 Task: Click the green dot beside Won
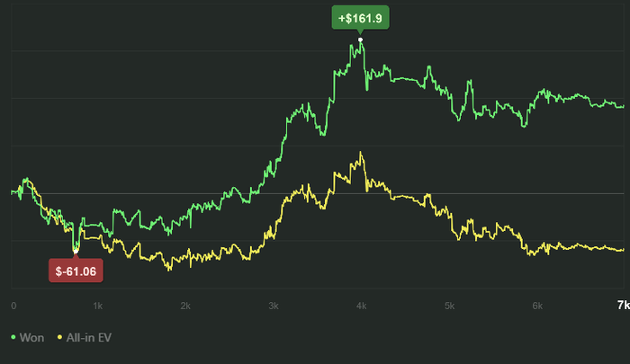point(13,338)
